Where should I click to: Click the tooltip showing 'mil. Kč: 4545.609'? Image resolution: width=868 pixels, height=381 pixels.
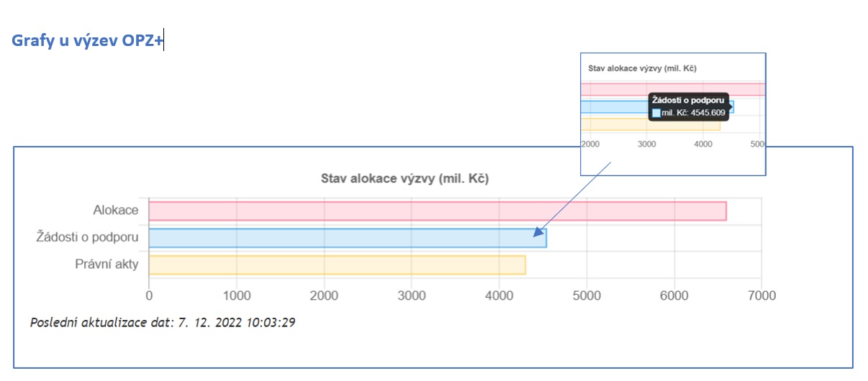tap(688, 106)
